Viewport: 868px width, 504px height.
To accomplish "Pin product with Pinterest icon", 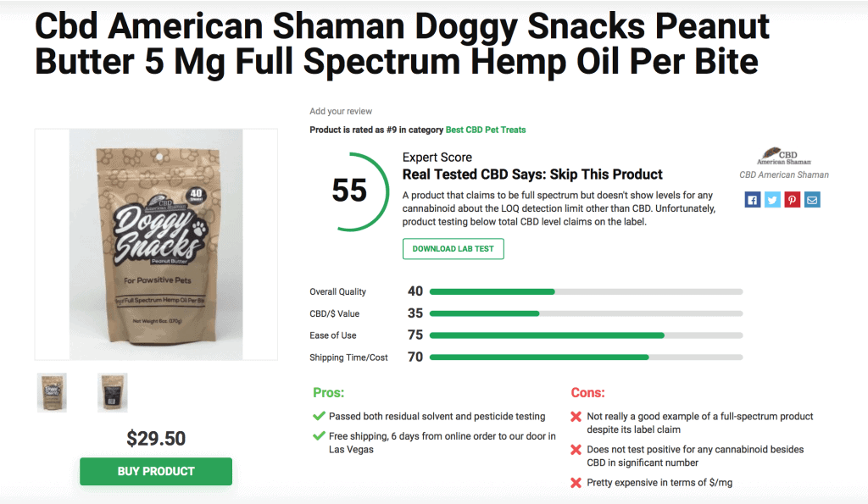I will pyautogui.click(x=793, y=200).
